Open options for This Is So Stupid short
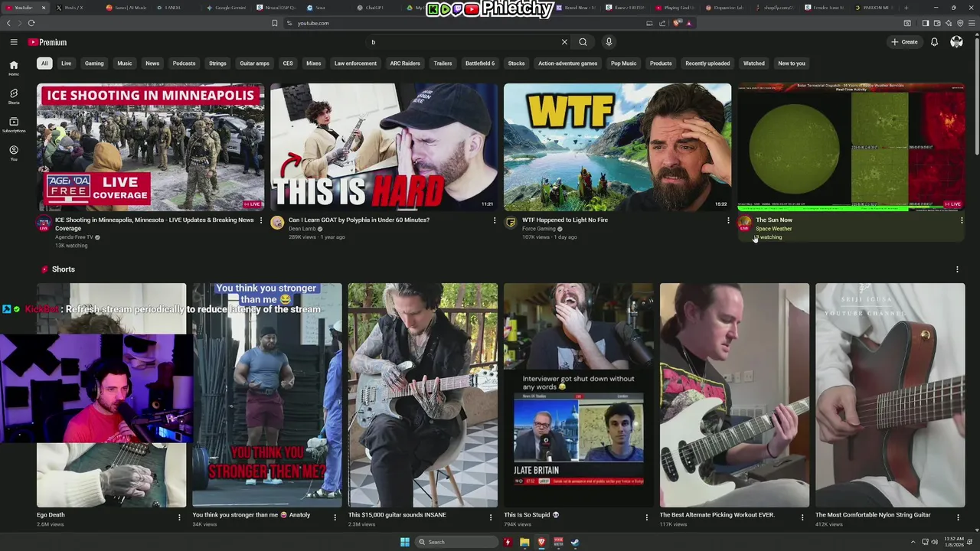The width and height of the screenshot is (980, 551). point(646,517)
